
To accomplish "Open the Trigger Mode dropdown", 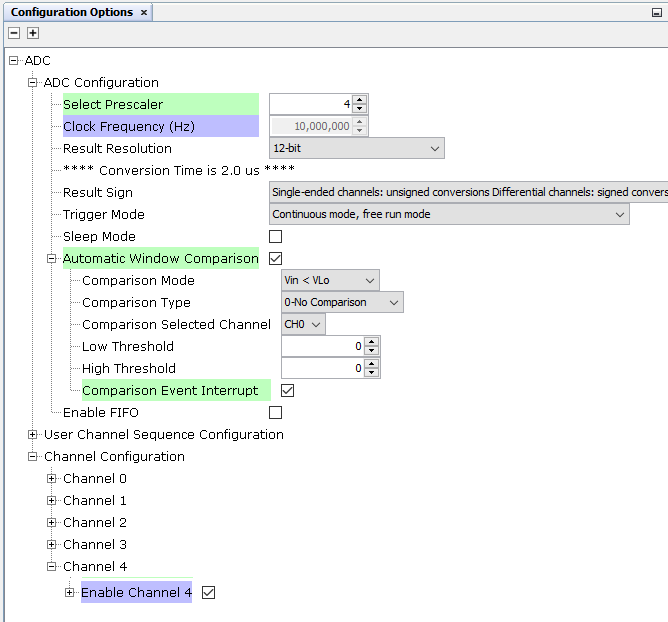I will (x=449, y=215).
